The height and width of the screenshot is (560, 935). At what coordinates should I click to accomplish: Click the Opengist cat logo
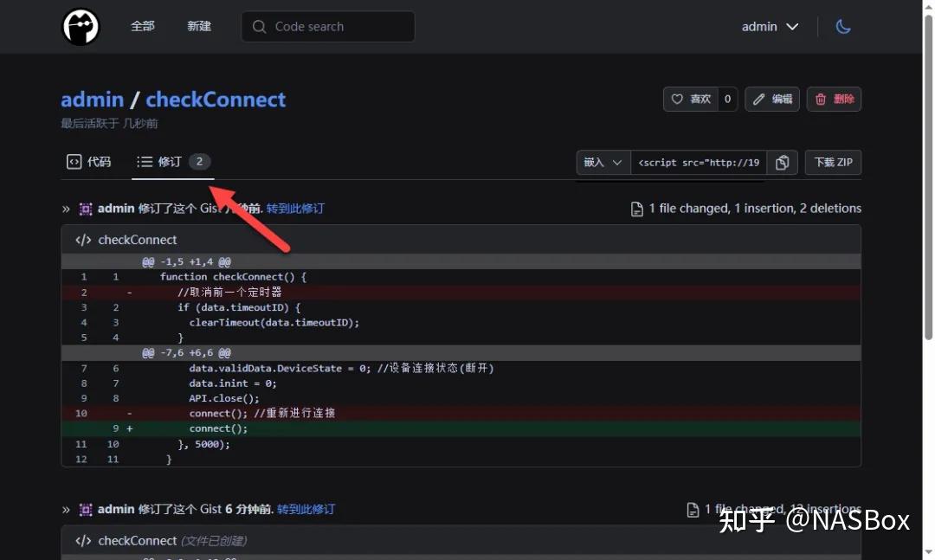point(80,26)
